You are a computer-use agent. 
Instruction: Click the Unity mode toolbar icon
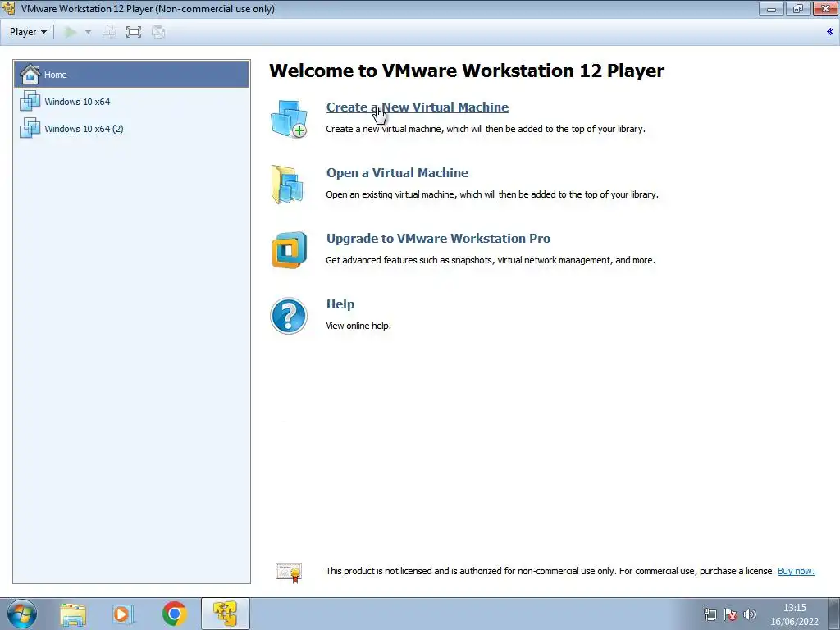[158, 32]
